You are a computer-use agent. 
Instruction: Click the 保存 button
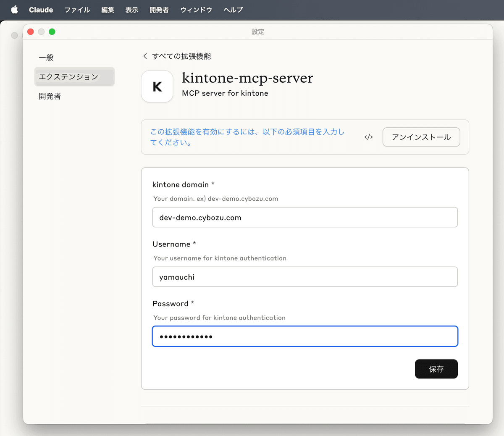click(x=436, y=369)
